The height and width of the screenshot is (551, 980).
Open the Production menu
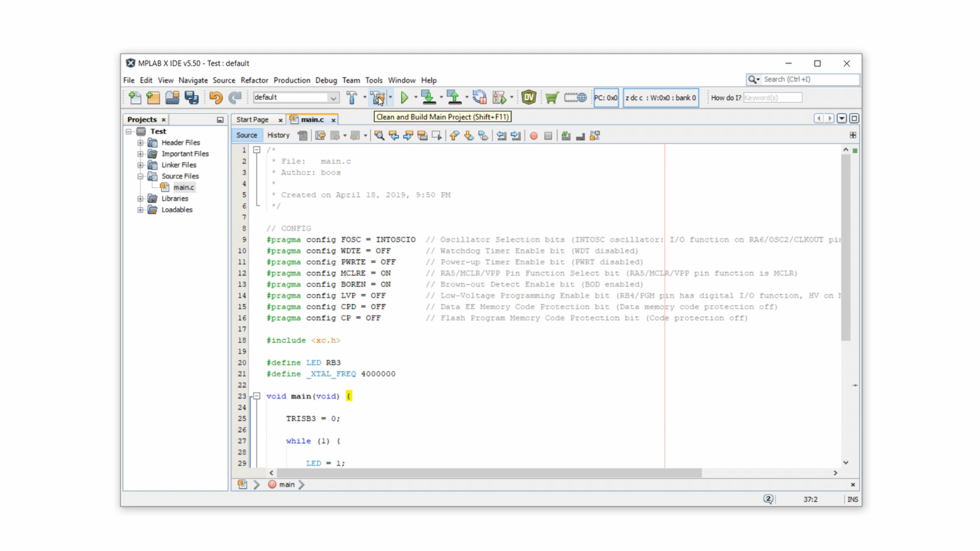coord(291,80)
